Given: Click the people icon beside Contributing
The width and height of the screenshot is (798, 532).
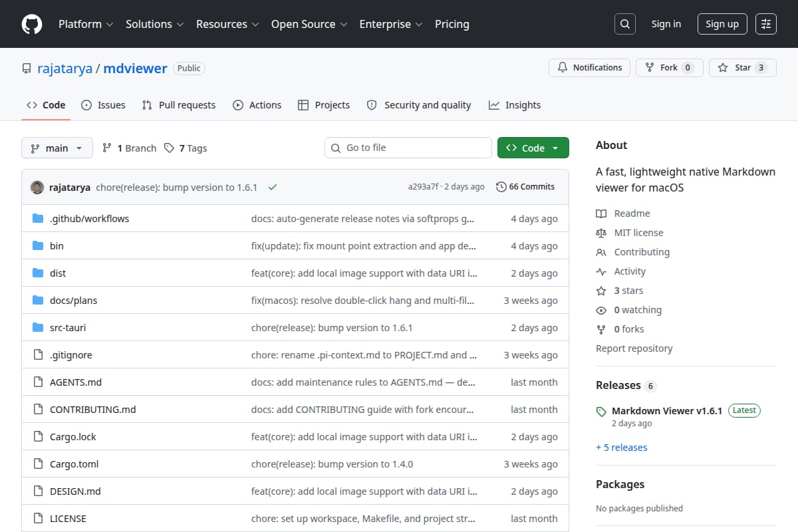Looking at the screenshot, I should pyautogui.click(x=601, y=252).
